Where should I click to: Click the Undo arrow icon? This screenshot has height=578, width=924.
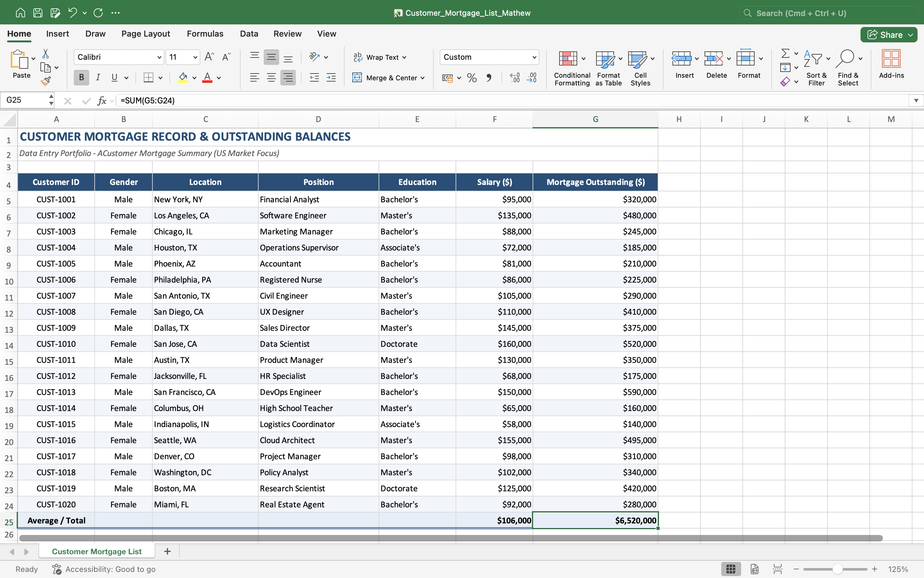(x=72, y=13)
